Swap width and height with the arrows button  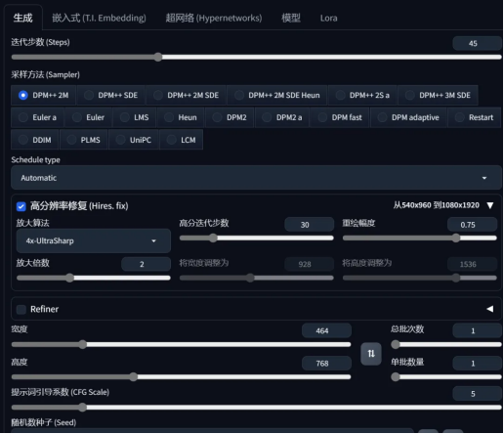pos(371,354)
